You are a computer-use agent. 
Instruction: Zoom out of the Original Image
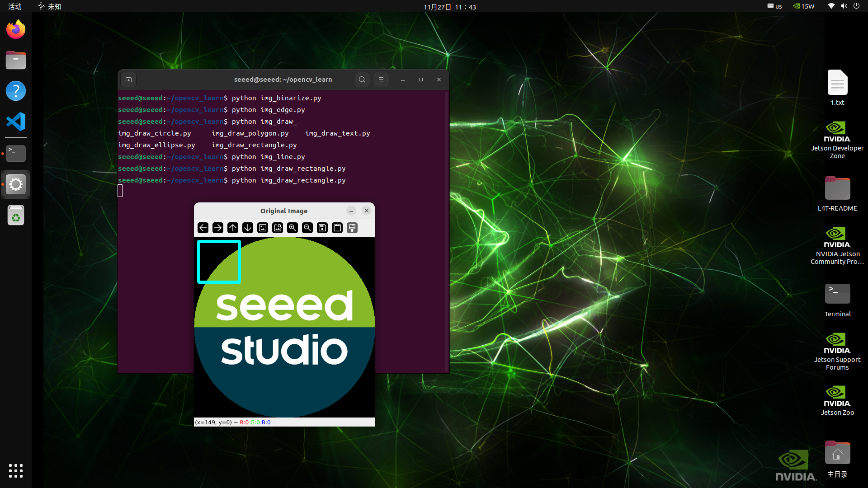(x=307, y=228)
